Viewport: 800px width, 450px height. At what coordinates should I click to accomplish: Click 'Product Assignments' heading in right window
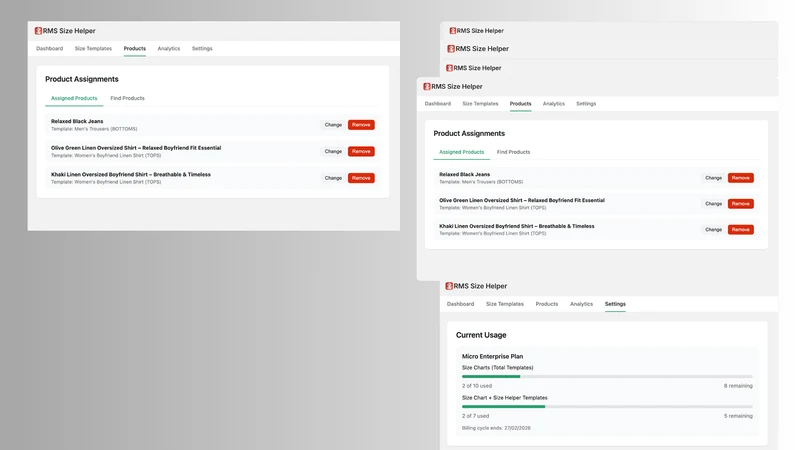469,134
